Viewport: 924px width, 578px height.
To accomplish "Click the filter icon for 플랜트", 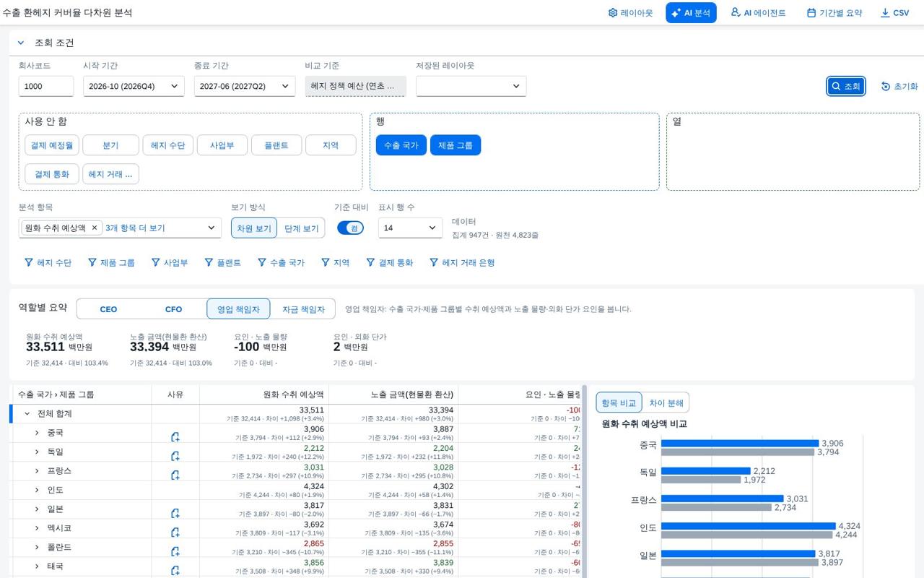I will click(x=209, y=263).
